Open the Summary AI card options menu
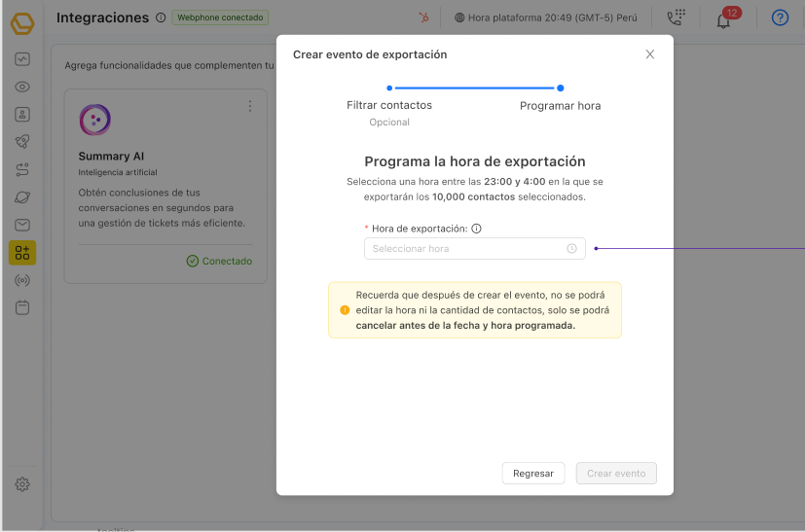 [250, 106]
